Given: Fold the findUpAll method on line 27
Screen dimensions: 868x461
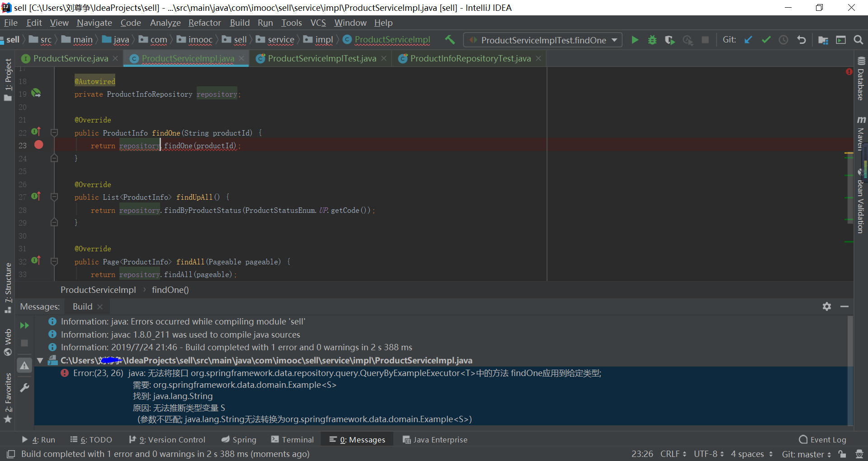Looking at the screenshot, I should click(x=54, y=197).
